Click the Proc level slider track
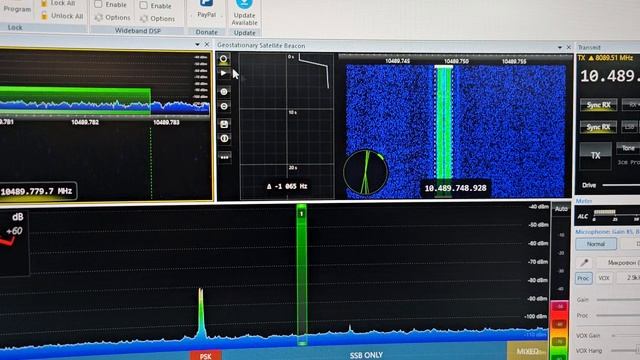This screenshot has width=640, height=360. coord(618,316)
